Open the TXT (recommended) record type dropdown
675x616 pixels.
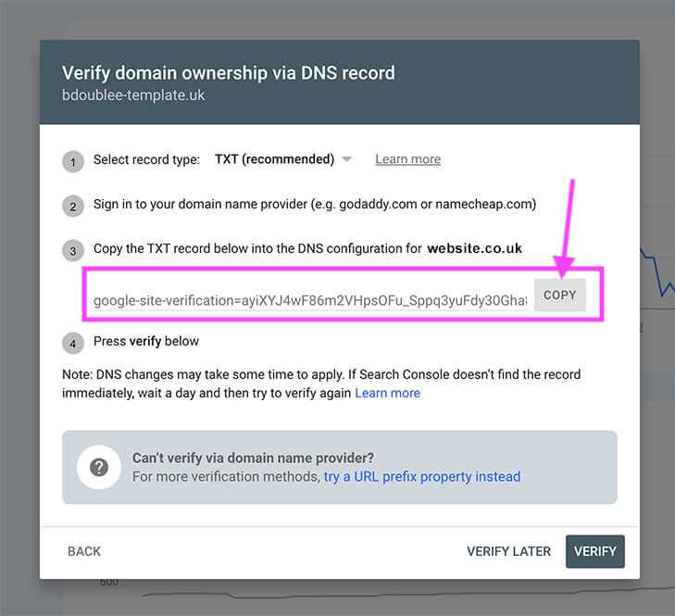click(x=274, y=159)
